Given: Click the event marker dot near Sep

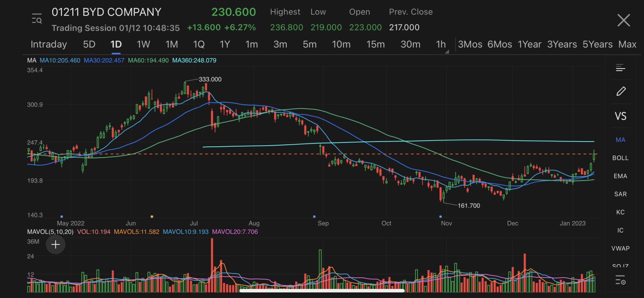Looking at the screenshot, I should click(314, 217).
